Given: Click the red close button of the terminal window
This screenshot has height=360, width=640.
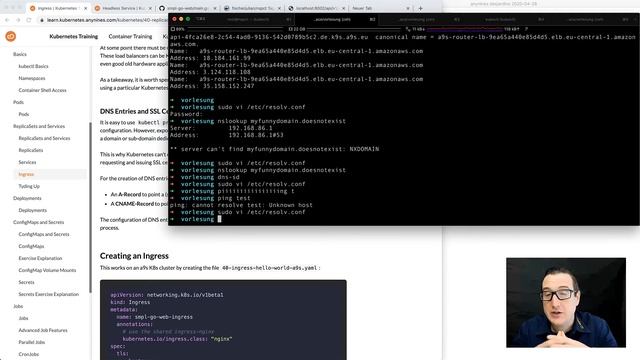Looking at the screenshot, I should pyautogui.click(x=174, y=19).
